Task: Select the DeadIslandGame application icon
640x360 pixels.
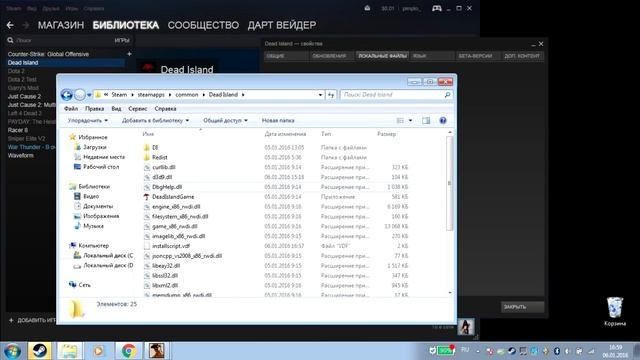Action: point(147,197)
